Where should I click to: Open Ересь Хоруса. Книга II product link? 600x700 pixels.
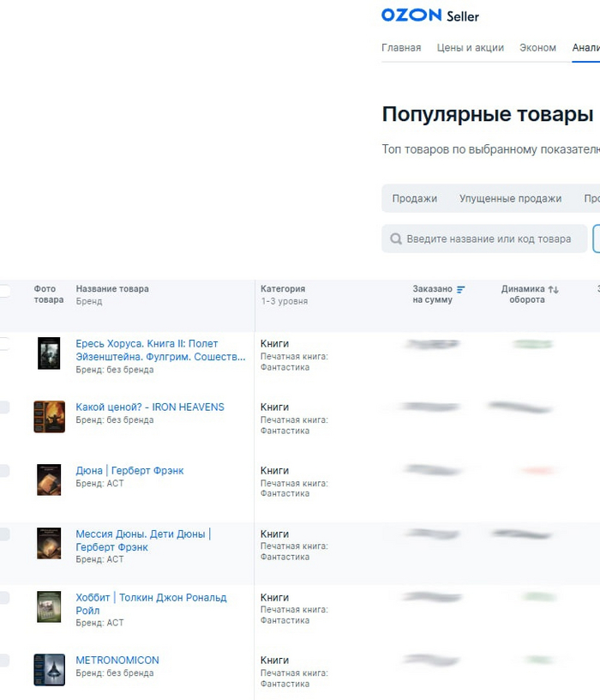click(x=160, y=351)
